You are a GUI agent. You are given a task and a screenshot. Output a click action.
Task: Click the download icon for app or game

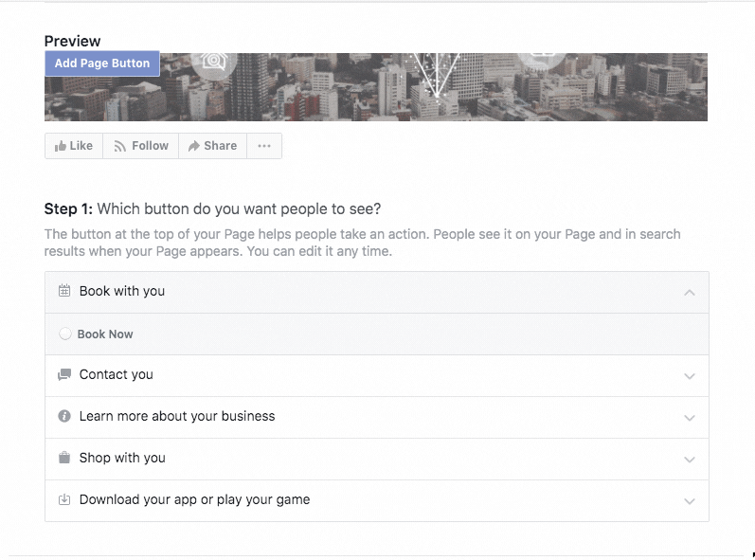click(64, 499)
